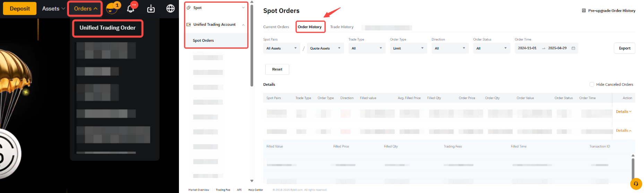This screenshot has height=193, width=644.
Task: Click the yellow Deposit button
Action: [x=20, y=9]
